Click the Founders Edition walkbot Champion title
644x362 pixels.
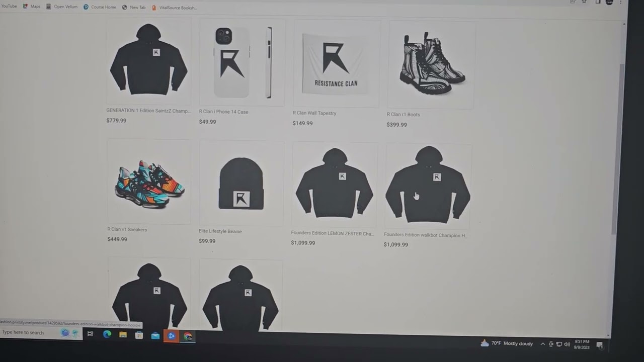click(426, 235)
